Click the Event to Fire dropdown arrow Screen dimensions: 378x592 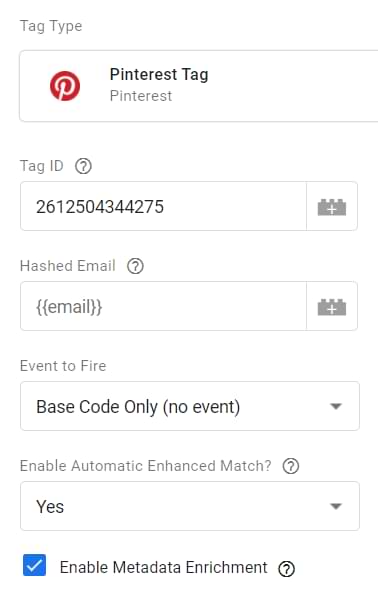tap(336, 406)
